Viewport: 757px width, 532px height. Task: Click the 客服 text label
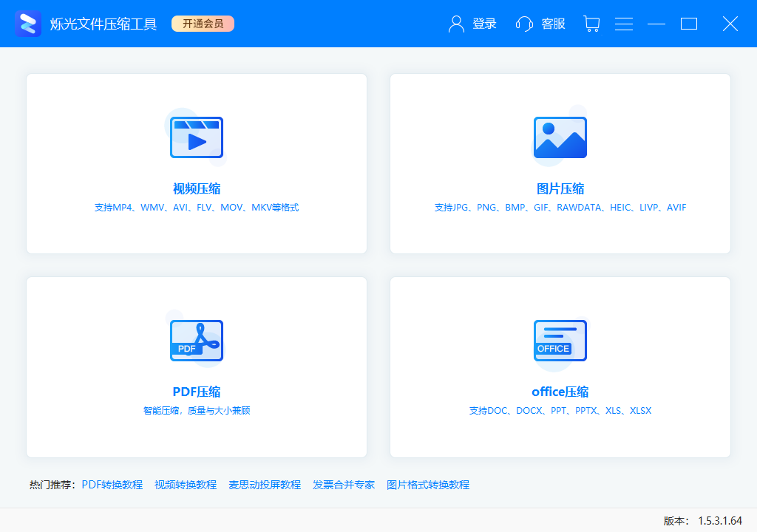[x=552, y=24]
